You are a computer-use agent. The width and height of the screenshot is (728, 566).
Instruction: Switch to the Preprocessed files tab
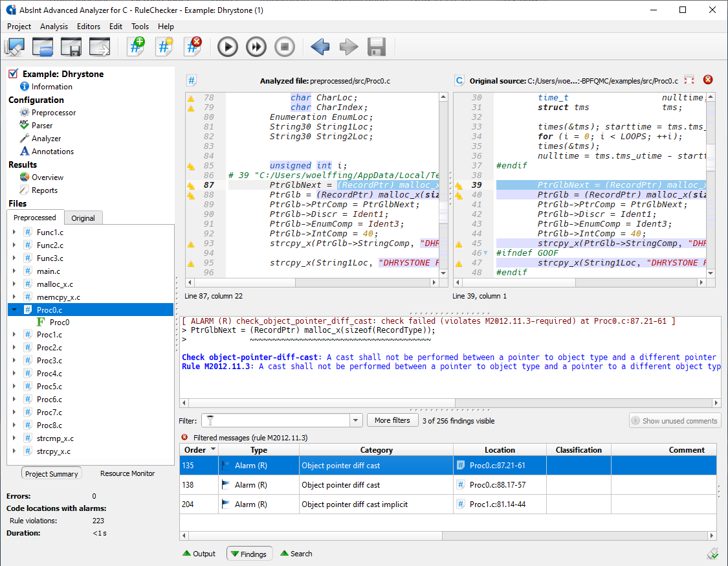[x=35, y=218]
